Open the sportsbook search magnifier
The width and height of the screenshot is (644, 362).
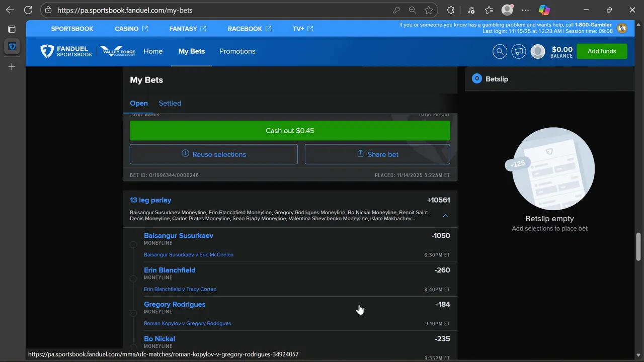(x=500, y=51)
